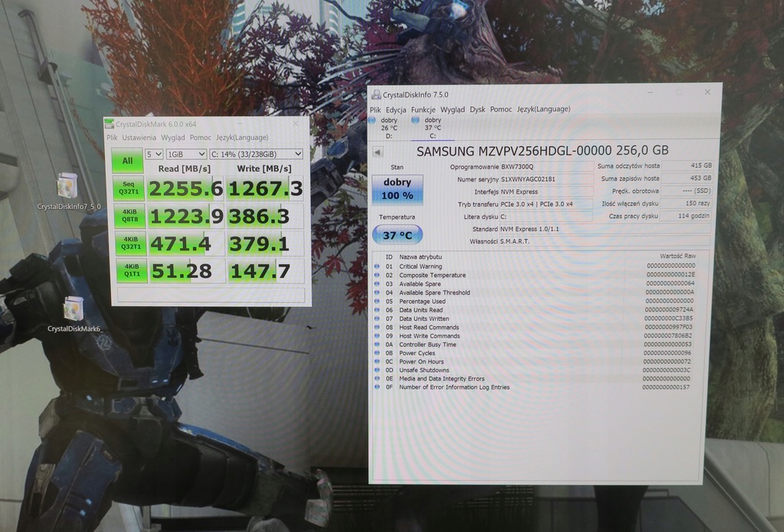Click status dot for Number of Error Information Log Entries

tap(377, 387)
